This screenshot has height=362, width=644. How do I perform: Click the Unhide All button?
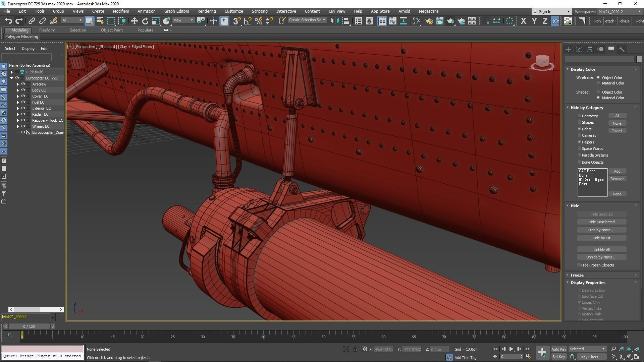click(x=601, y=250)
